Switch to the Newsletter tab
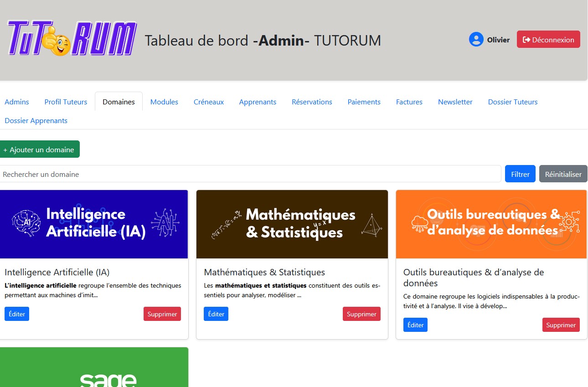This screenshot has width=588, height=387. (x=455, y=102)
